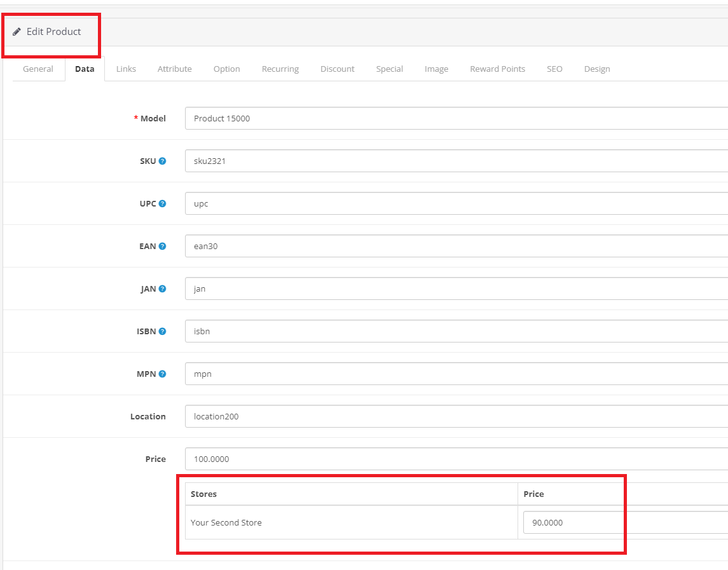Image resolution: width=728 pixels, height=570 pixels.
Task: Open the Reward Points tab
Action: (x=497, y=69)
